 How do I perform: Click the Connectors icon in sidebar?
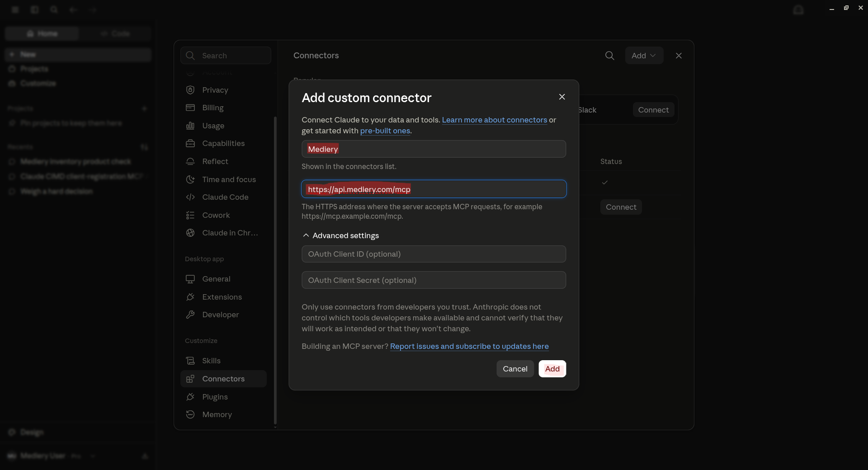tap(190, 379)
